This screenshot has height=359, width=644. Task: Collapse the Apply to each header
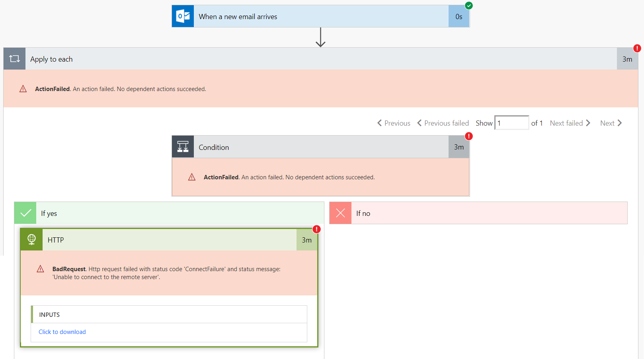(321, 59)
